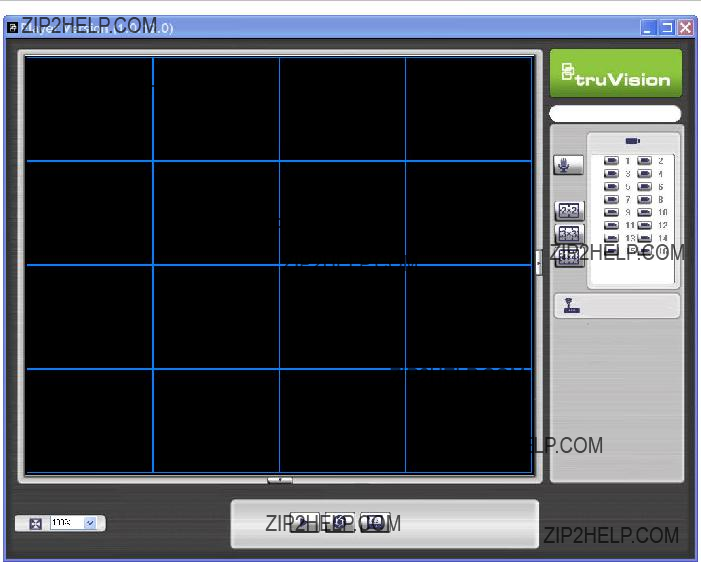Switch to 4x4 multiview layout
Screen dimensions: 701x562
(569, 257)
